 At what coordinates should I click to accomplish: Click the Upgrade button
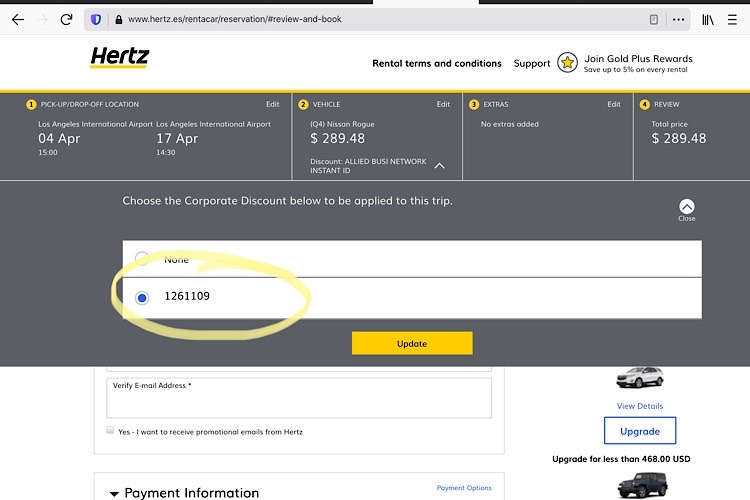[x=640, y=431]
